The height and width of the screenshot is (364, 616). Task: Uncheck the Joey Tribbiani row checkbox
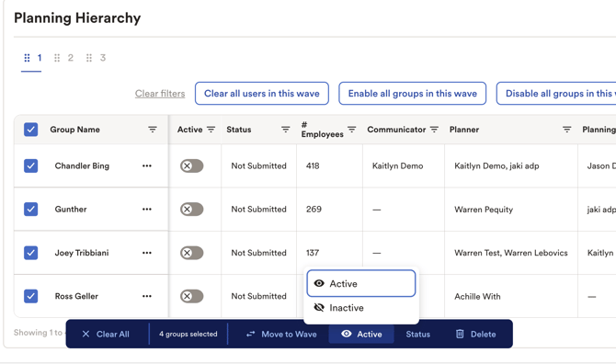click(30, 253)
